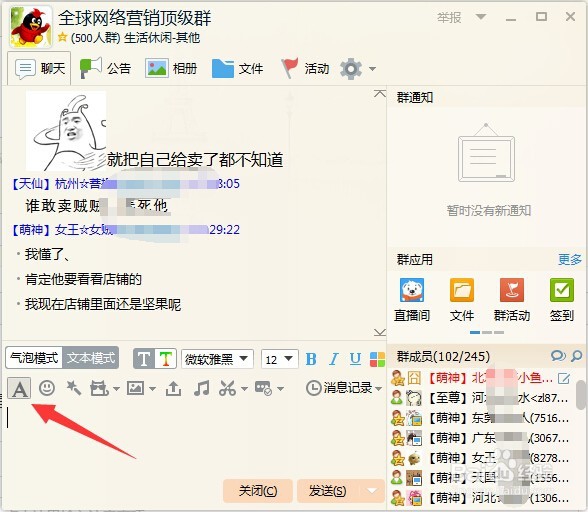
Task: Click sender name 【天仙】杭州
Action: click(60, 184)
